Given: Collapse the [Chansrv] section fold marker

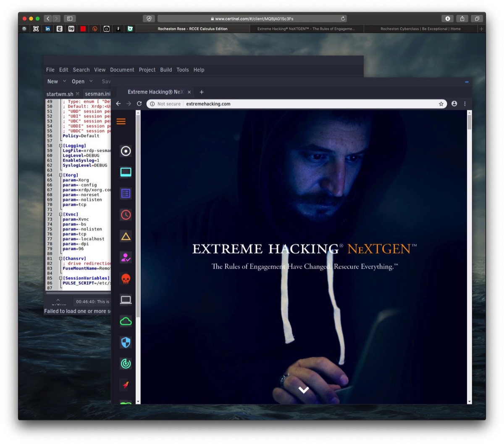Looking at the screenshot, I should click(x=60, y=259).
